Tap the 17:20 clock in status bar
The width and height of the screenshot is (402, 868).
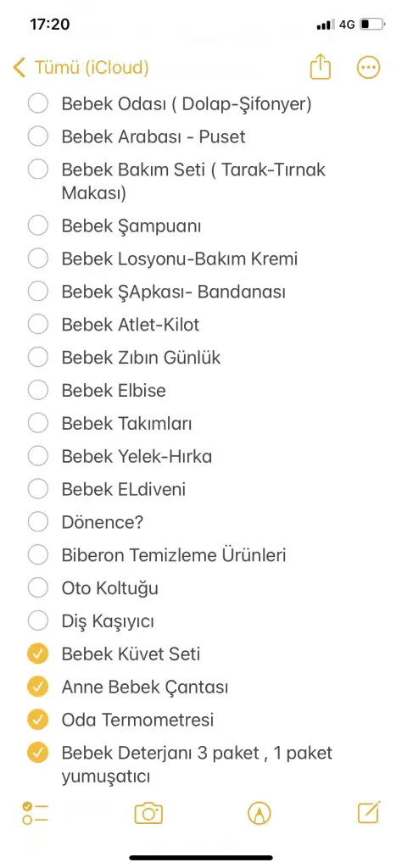tap(50, 25)
